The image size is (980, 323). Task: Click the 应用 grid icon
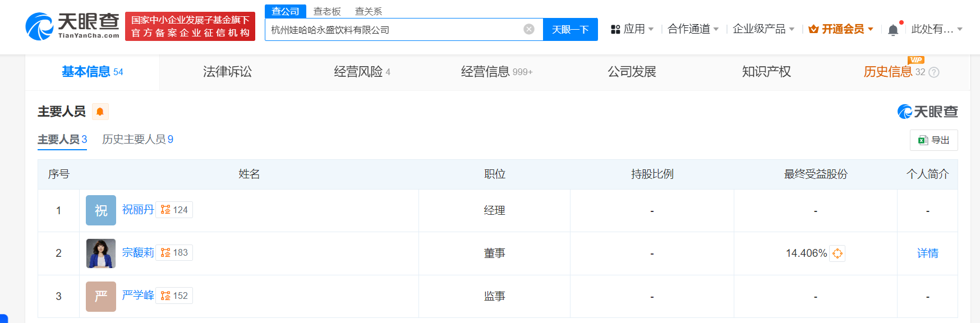pyautogui.click(x=615, y=29)
